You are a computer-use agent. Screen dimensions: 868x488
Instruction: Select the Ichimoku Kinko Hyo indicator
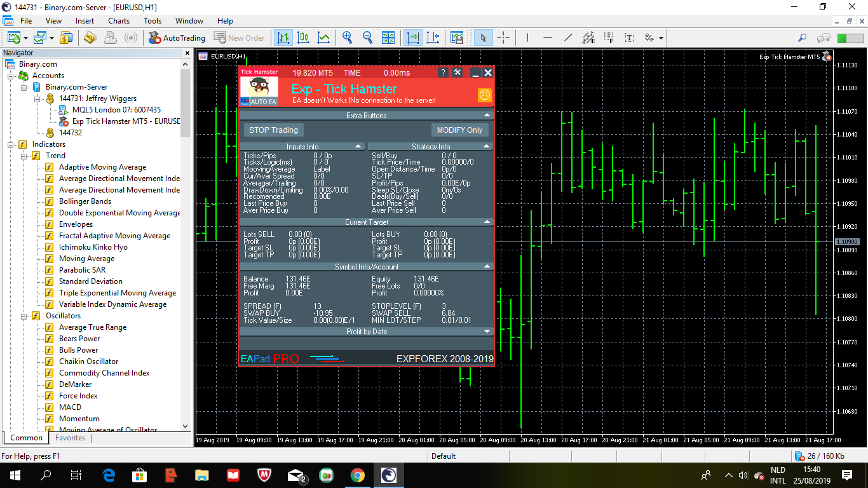[x=93, y=247]
